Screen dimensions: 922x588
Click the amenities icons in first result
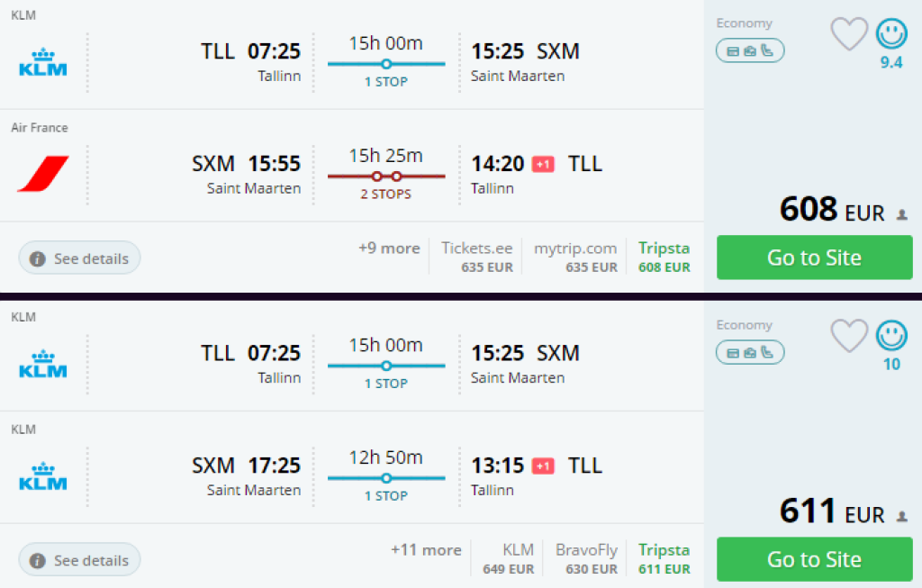pyautogui.click(x=750, y=50)
